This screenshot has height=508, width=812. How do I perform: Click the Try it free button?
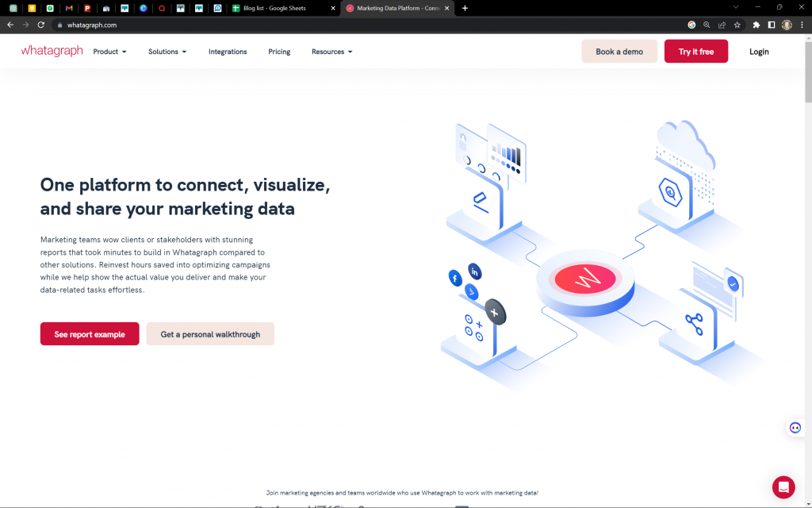click(x=696, y=52)
